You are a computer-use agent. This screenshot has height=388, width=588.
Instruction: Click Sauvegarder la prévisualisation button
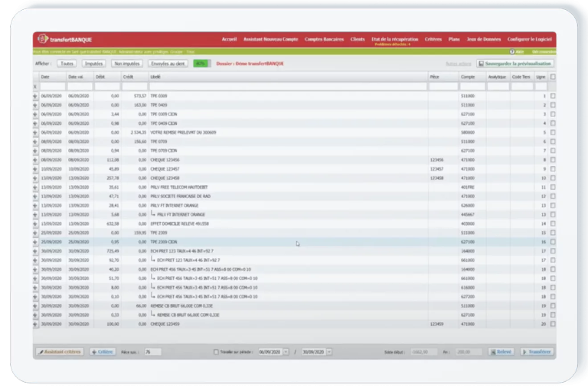click(515, 64)
